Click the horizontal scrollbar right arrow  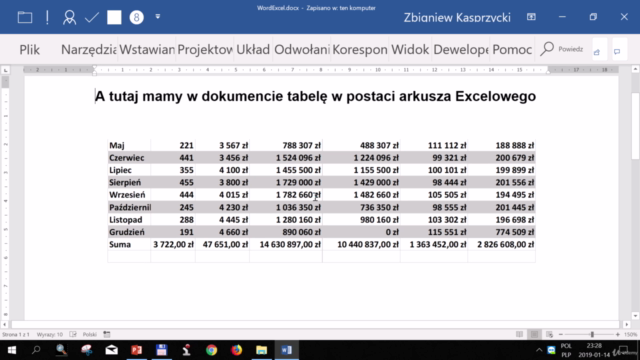click(627, 324)
